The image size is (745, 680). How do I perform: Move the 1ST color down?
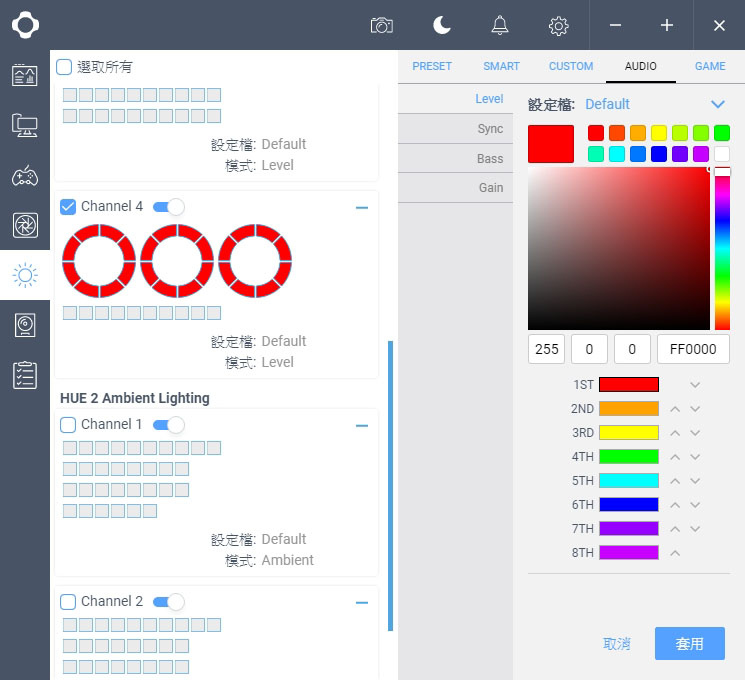click(x=695, y=385)
